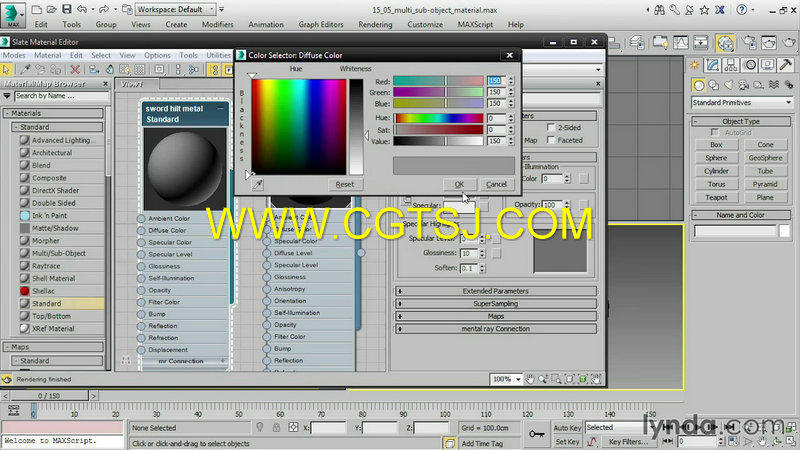This screenshot has width=800, height=450.
Task: Toggle the Set Keys key icon
Action: click(x=536, y=434)
